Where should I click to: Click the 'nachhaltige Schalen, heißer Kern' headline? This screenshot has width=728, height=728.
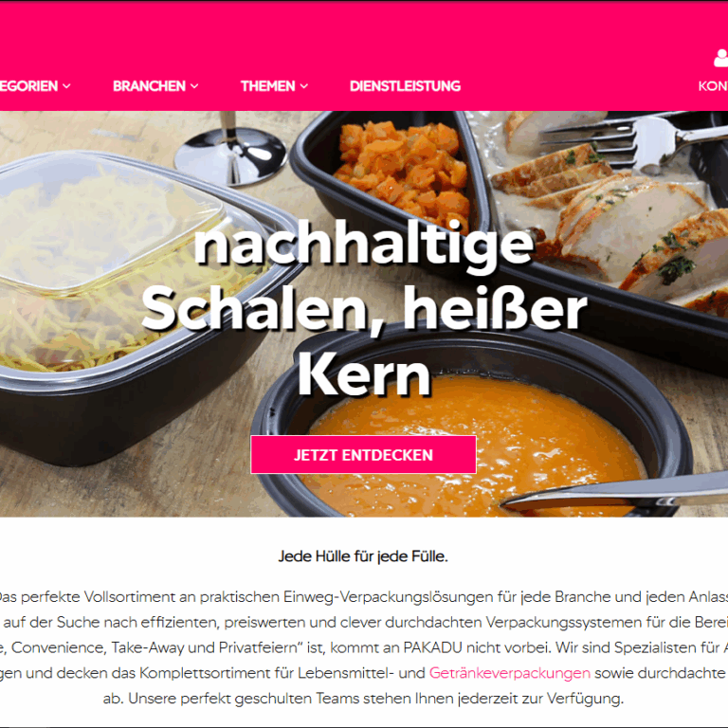[x=364, y=309]
